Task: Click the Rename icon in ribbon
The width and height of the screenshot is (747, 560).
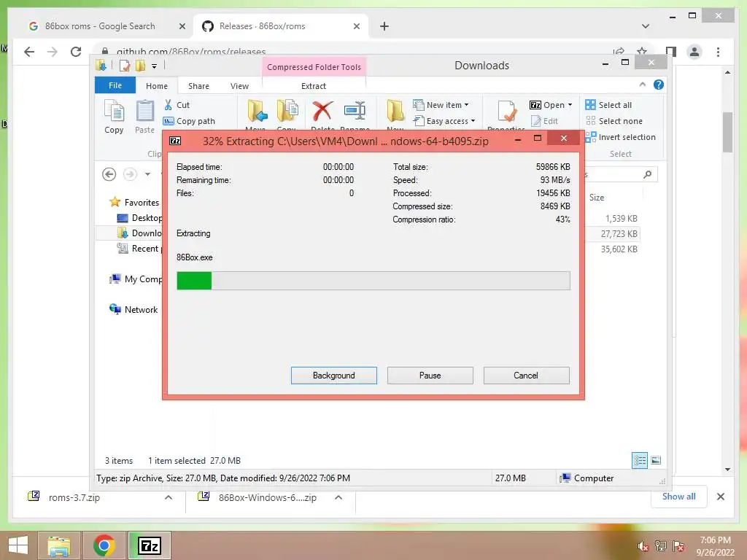Action: tap(355, 111)
